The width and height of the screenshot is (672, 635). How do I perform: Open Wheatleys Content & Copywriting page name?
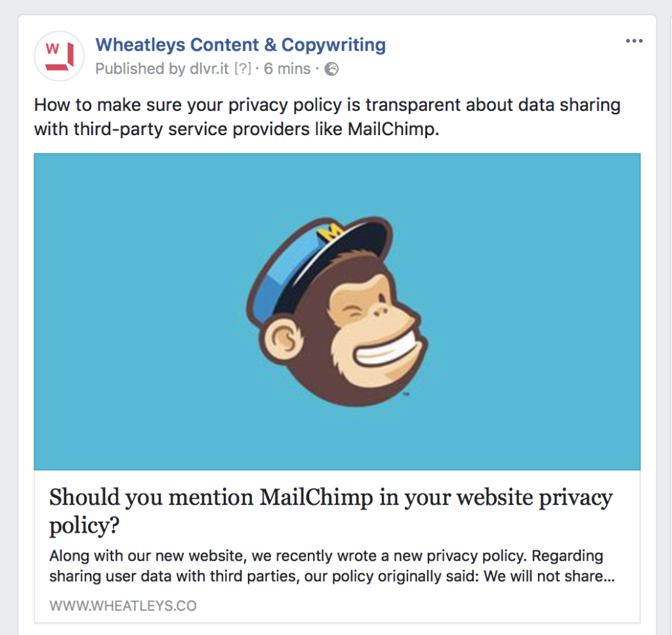[x=240, y=45]
